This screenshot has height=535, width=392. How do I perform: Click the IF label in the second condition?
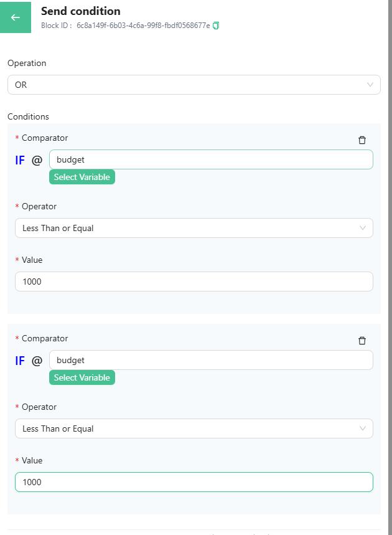pyautogui.click(x=20, y=361)
